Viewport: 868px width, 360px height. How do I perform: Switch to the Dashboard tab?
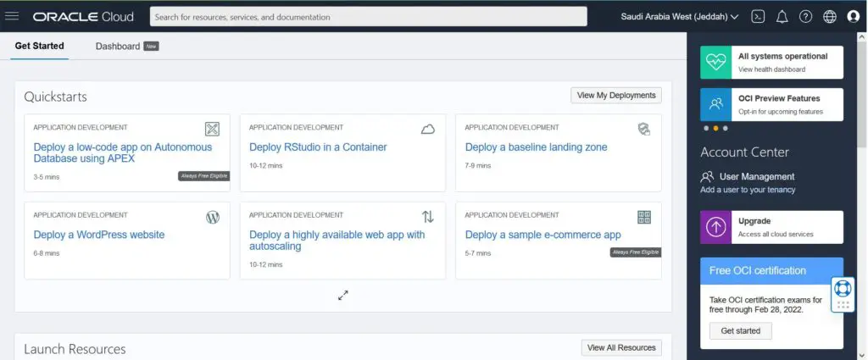(x=117, y=47)
